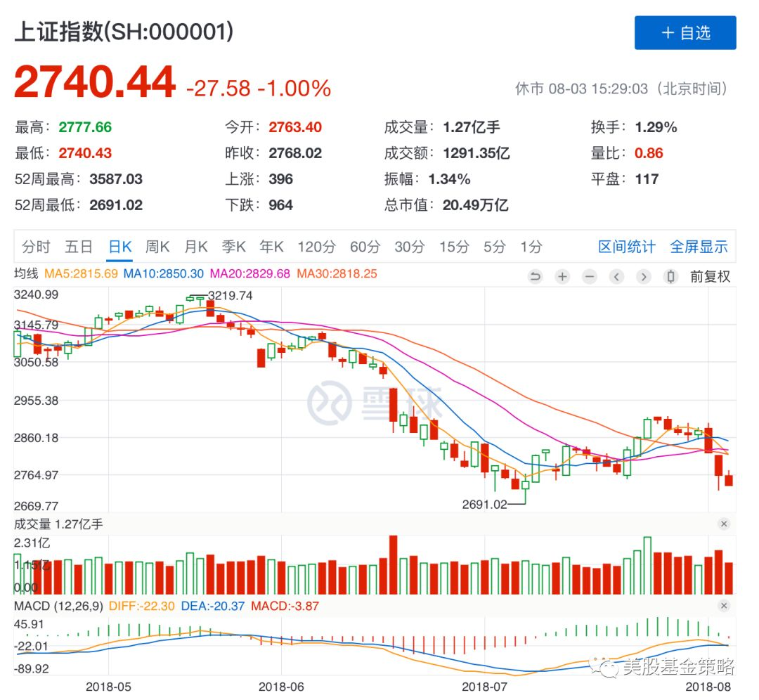Click the last red candlestick in August
This screenshot has width=759, height=700.
tap(729, 480)
